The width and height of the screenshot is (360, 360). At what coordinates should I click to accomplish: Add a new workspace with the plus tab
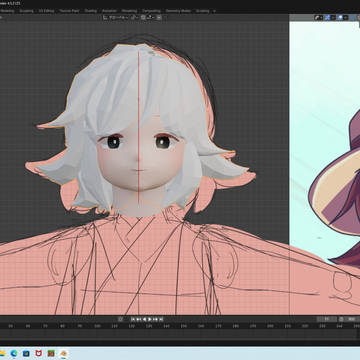pos(214,11)
